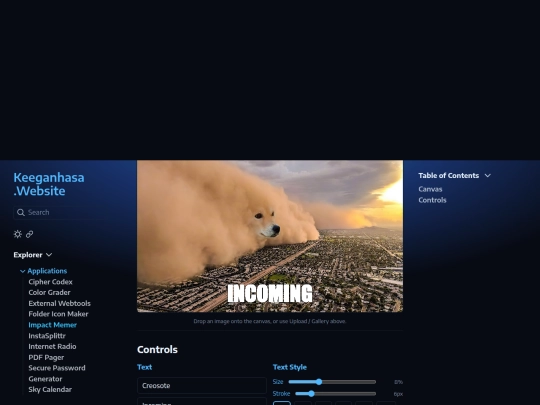Jump to Canvas in Table of Contents
540x405 pixels.
(430, 189)
